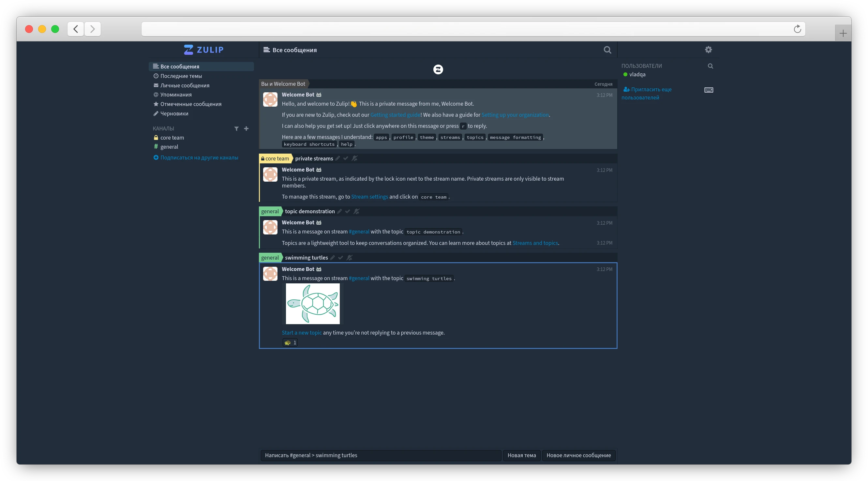Open Личные сообщения in sidebar
The image size is (868, 481).
click(185, 86)
